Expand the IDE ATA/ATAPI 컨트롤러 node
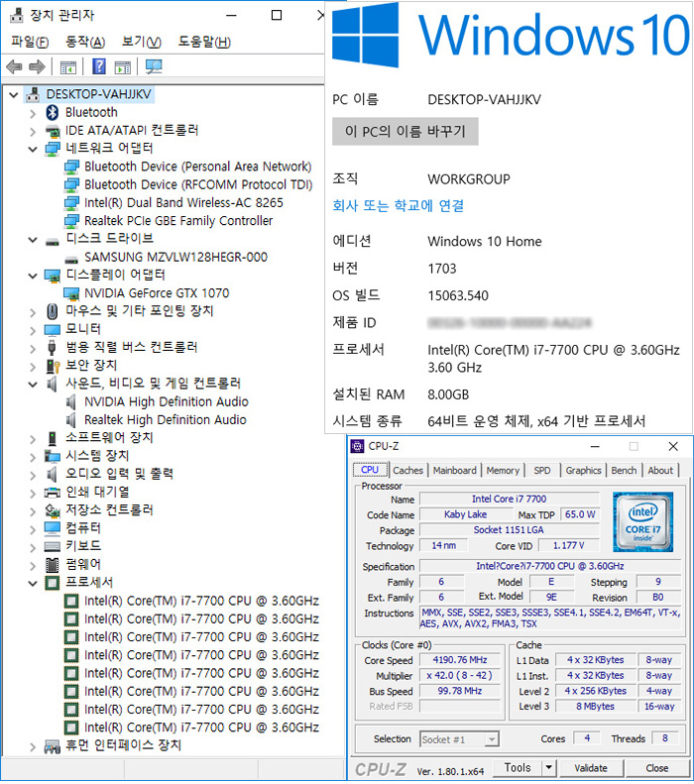This screenshot has height=784, width=694. point(33,131)
